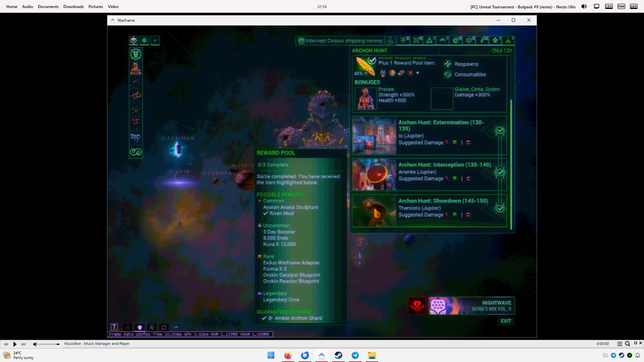This screenshot has height=362, width=644.
Task: Open the triangle alerts icon with count 0
Action: [430, 41]
